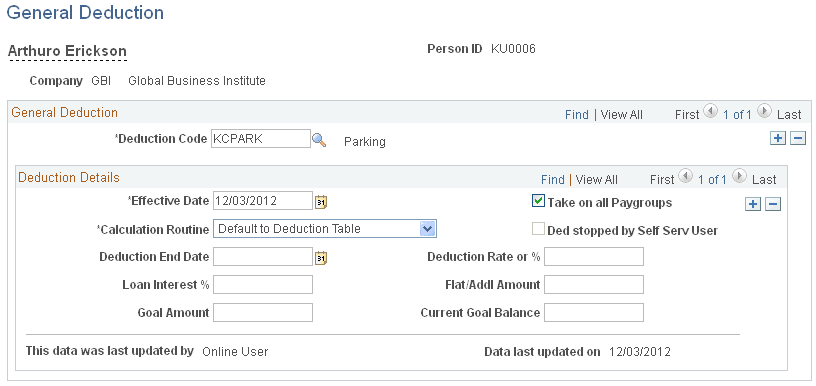This screenshot has width=816, height=386.
Task: Show previous row in Deduction Details header
Action: pos(685,176)
